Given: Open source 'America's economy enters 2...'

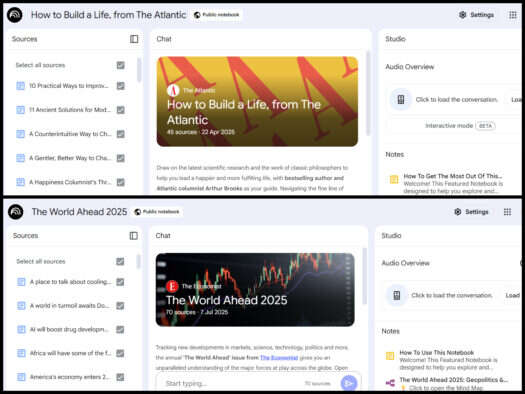Looking at the screenshot, I should tap(70, 377).
